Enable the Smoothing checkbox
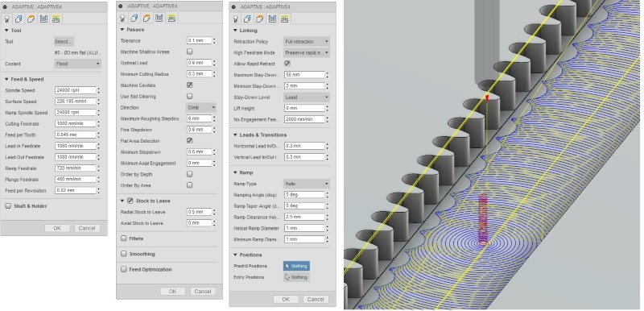This screenshot has width=644, height=311. click(x=124, y=254)
